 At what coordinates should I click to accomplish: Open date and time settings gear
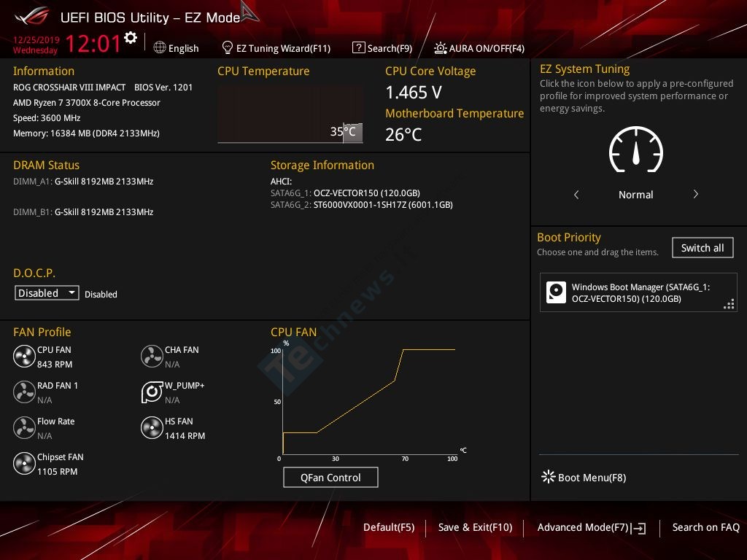coord(131,38)
